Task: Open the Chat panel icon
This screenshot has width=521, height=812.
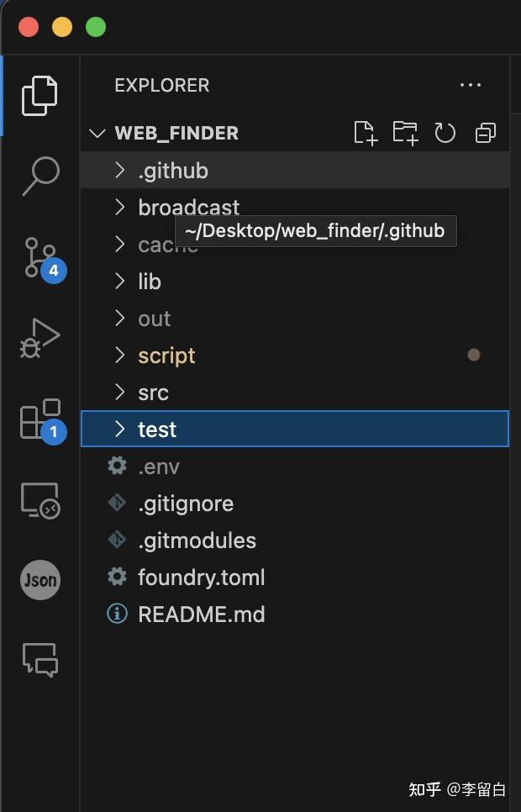Action: pyautogui.click(x=39, y=660)
